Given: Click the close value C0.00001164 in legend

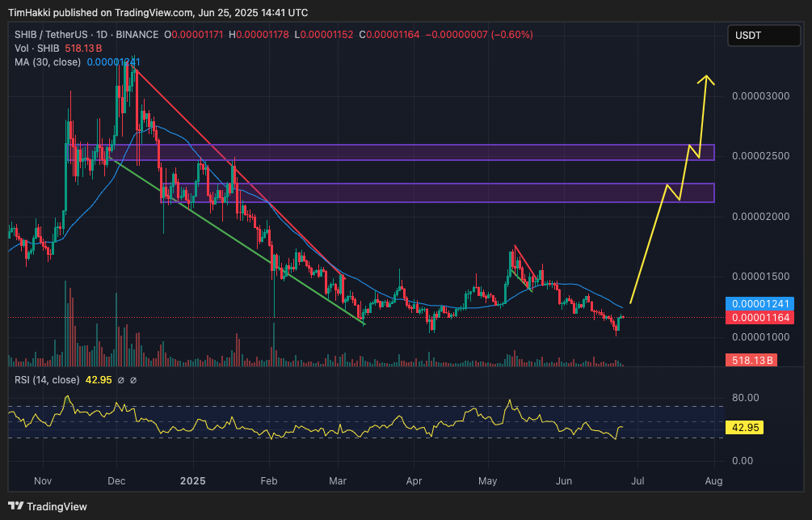Looking at the screenshot, I should (389, 35).
